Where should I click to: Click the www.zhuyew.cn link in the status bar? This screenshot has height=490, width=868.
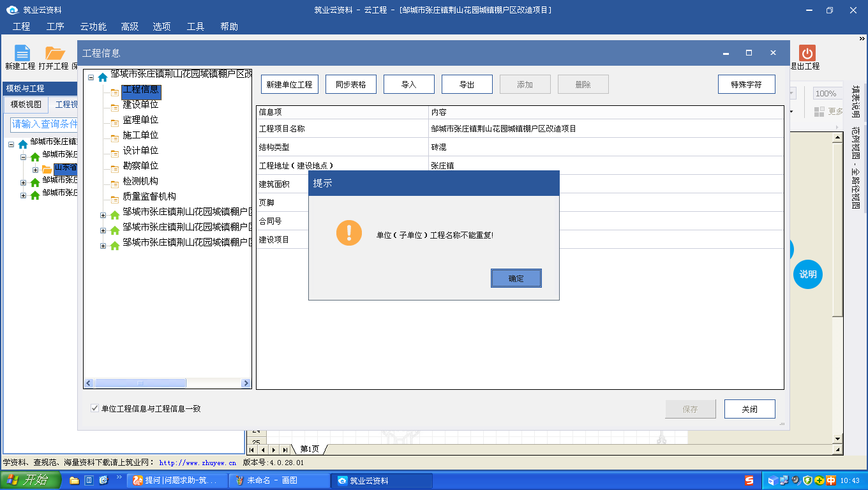[197, 463]
